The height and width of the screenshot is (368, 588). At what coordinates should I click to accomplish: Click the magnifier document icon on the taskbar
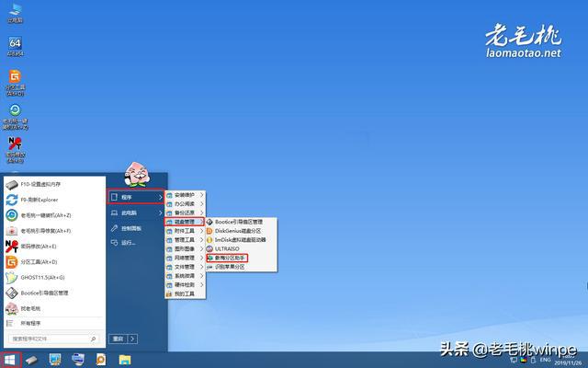pyautogui.click(x=101, y=360)
